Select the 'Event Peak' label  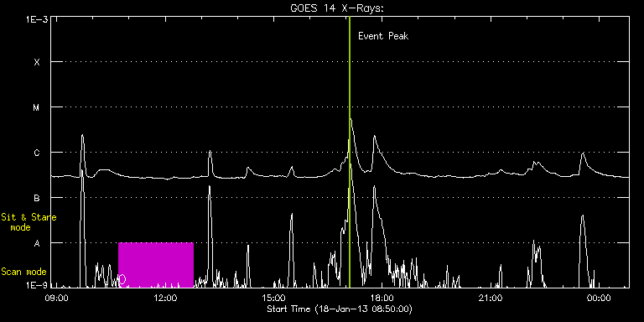383,36
